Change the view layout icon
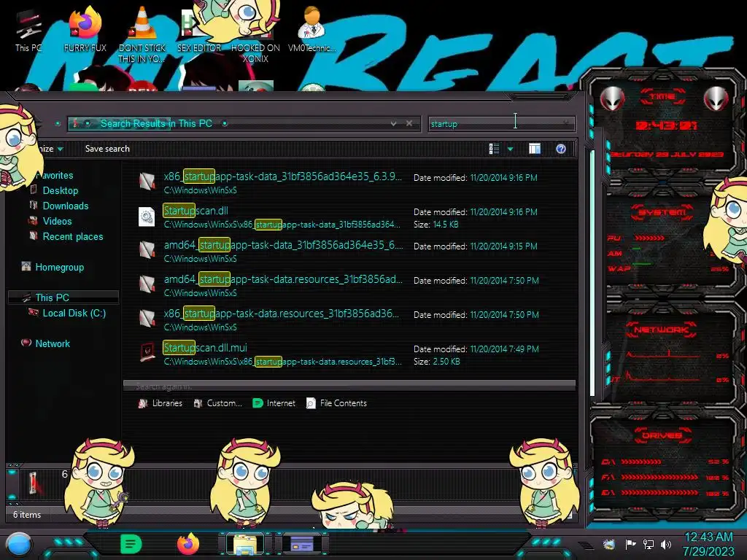Viewport: 747px width, 560px height. (x=494, y=149)
